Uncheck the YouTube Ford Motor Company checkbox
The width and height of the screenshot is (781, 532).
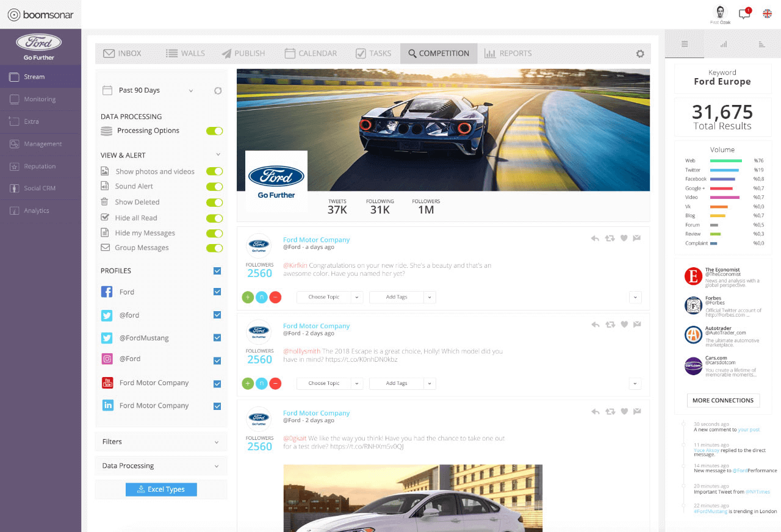pyautogui.click(x=217, y=384)
